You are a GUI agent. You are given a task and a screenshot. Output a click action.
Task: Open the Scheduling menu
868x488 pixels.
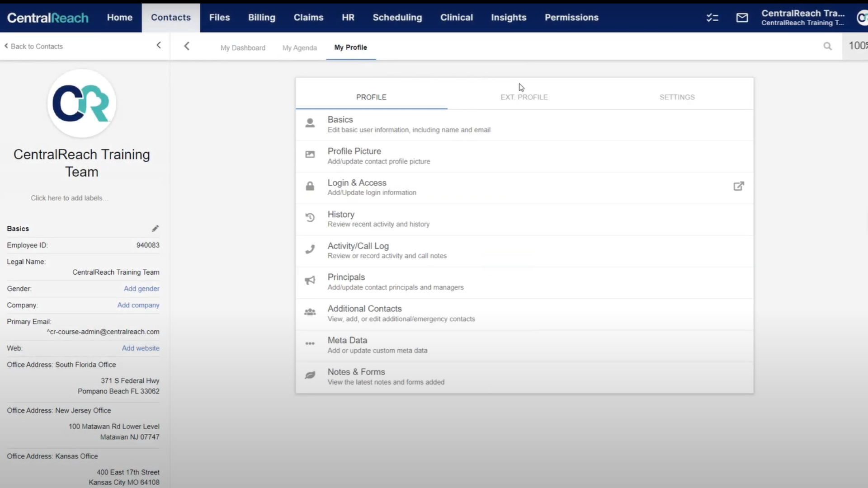pyautogui.click(x=397, y=18)
